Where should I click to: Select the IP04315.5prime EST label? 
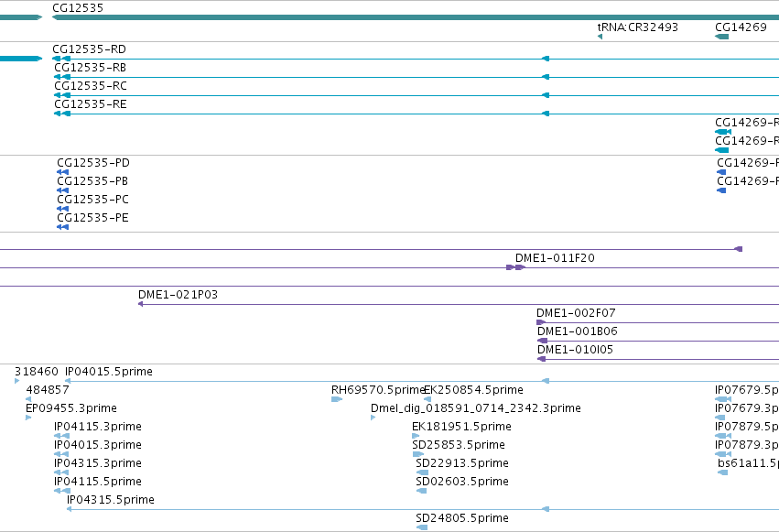(x=110, y=501)
